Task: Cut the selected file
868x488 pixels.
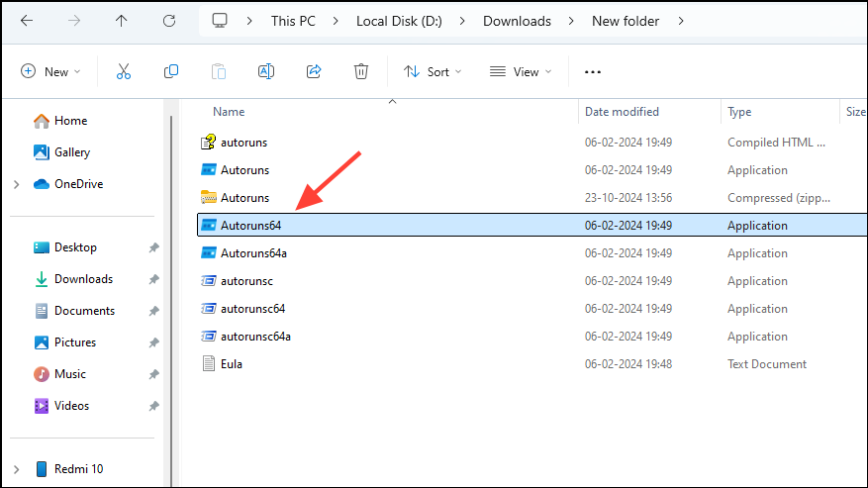Action: click(x=124, y=71)
